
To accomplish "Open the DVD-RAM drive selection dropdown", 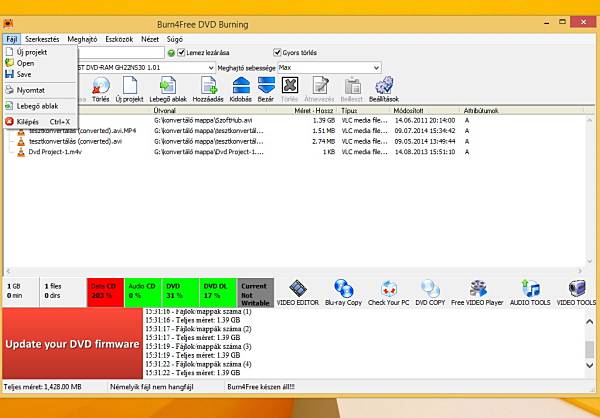I will coord(211,68).
